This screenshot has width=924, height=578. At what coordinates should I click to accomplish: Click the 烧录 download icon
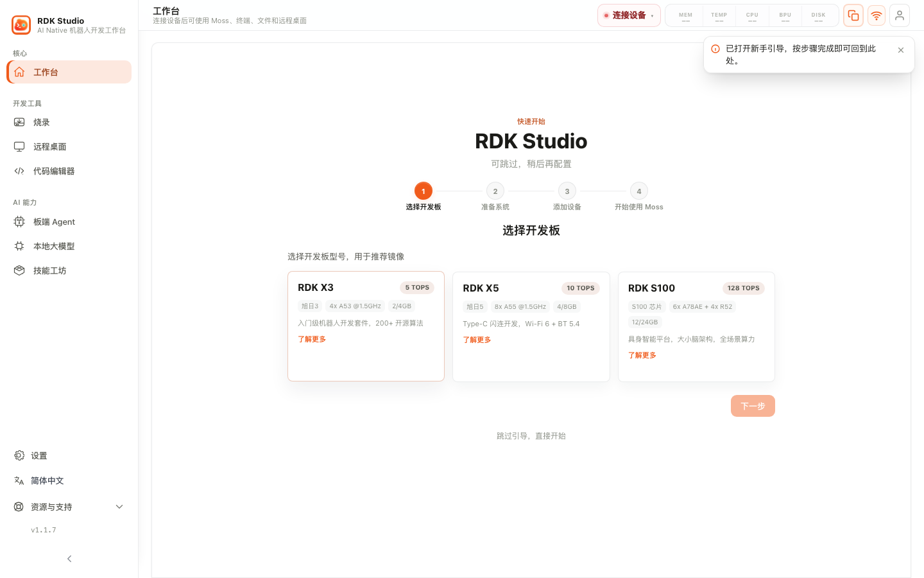point(19,122)
